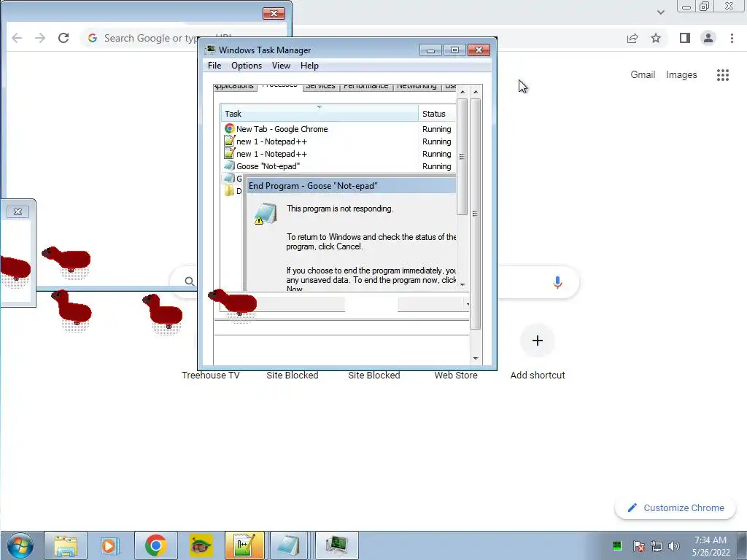Switch to the Services tab

[x=321, y=87]
